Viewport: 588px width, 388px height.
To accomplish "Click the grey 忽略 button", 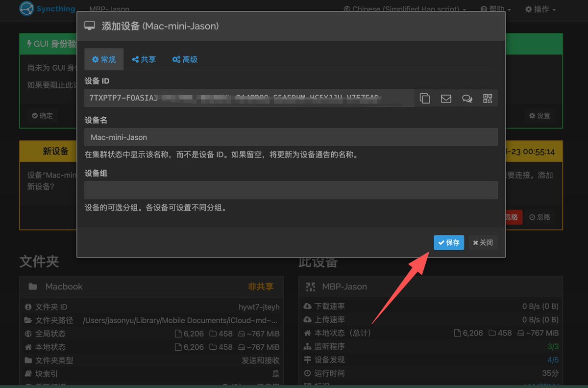I will (x=539, y=217).
